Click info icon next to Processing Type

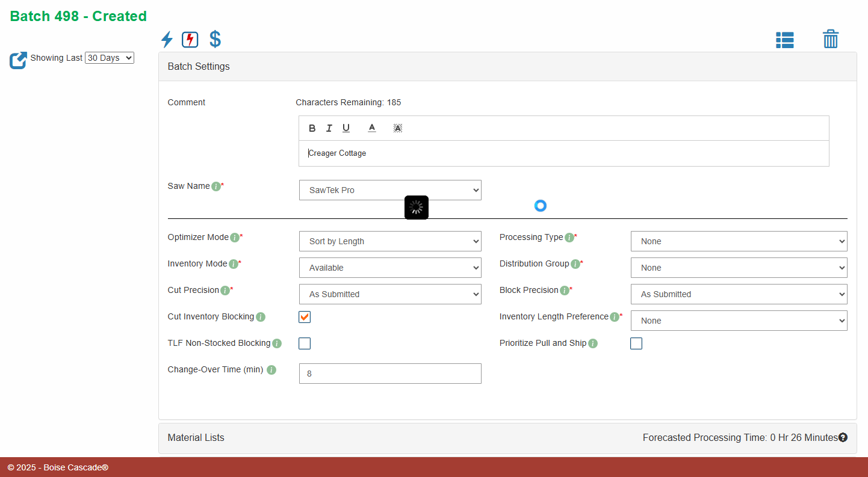pyautogui.click(x=569, y=238)
